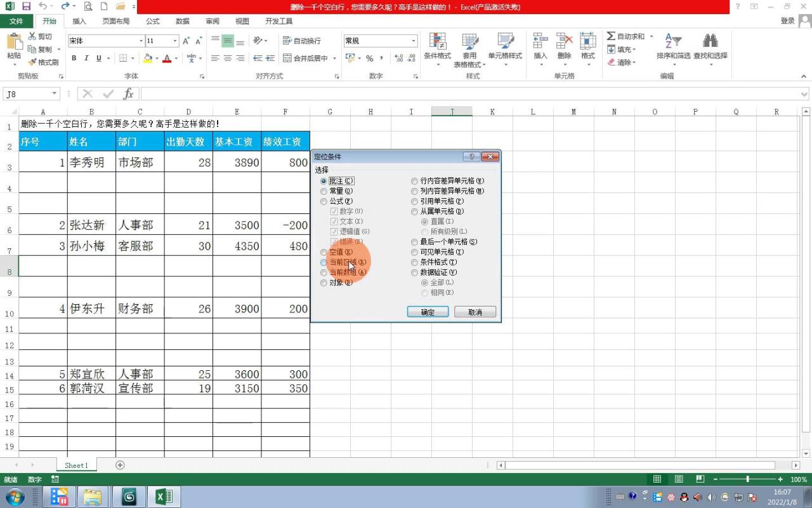The image size is (812, 508).
Task: Switch to 开发工具 ribbon tab
Action: pos(279,21)
